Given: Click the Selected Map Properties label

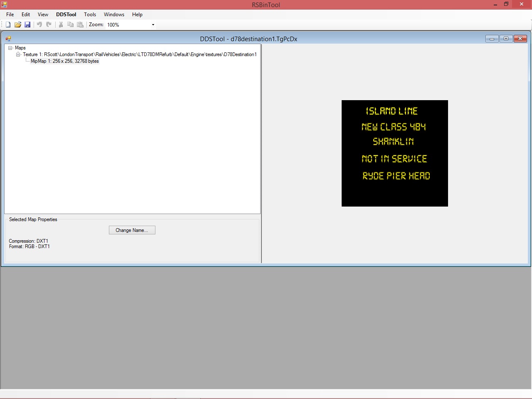Looking at the screenshot, I should (x=33, y=219).
